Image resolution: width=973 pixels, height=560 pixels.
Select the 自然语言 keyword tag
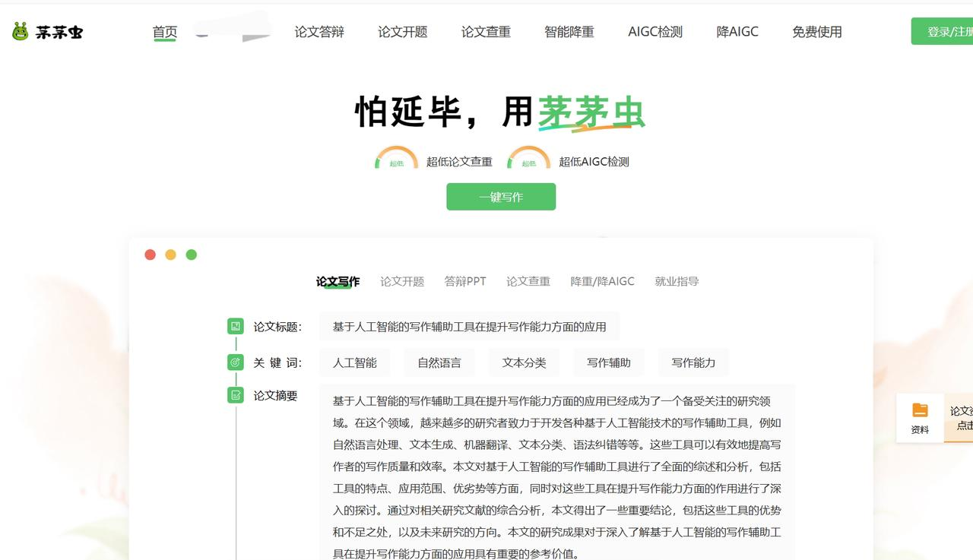pos(439,362)
